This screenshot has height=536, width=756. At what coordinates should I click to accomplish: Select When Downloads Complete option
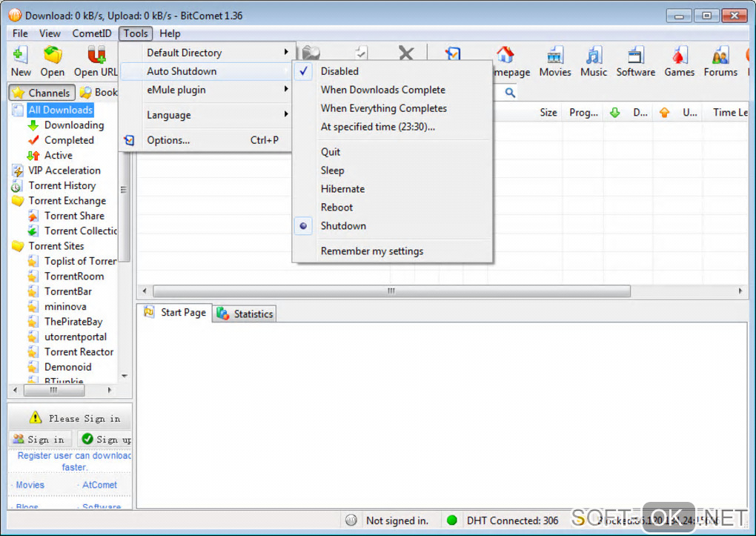coord(393,90)
